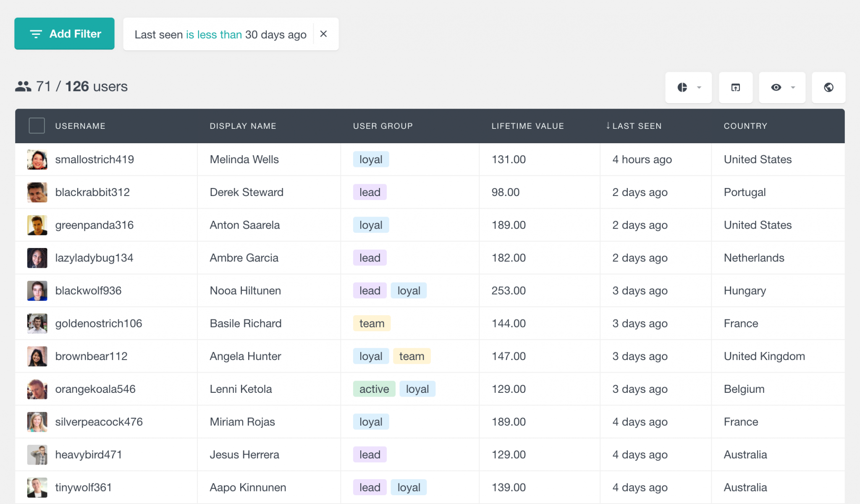Click the users count icon
Screen dimensions: 860x504
(x=24, y=86)
